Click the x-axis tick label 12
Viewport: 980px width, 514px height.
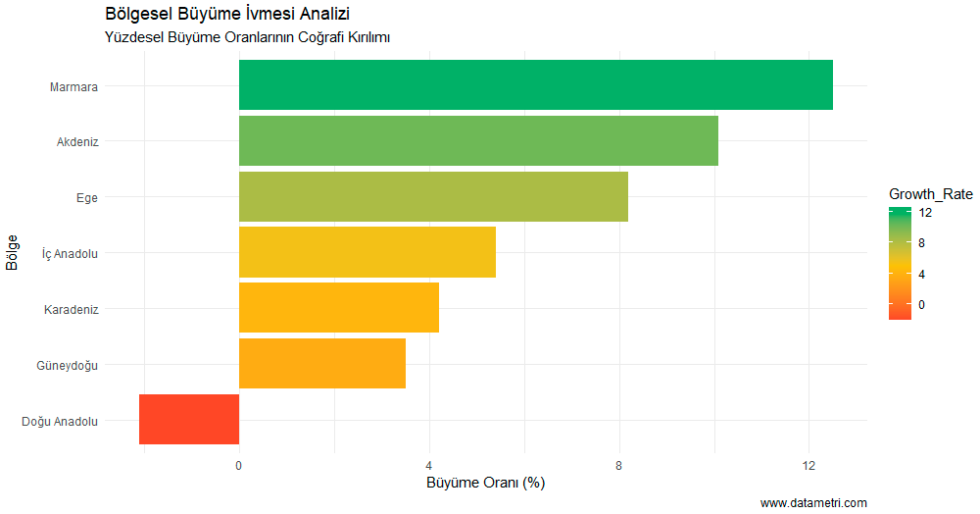coord(808,465)
